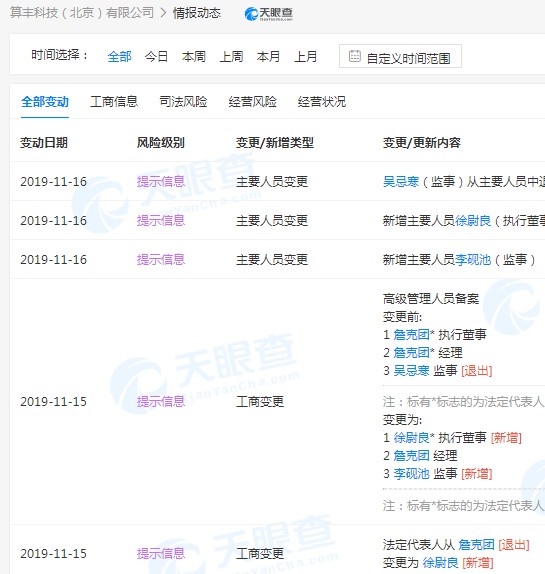545x574 pixels.
Task: Click 主要人员变更 in the 吴忌寒 row
Action: (272, 182)
